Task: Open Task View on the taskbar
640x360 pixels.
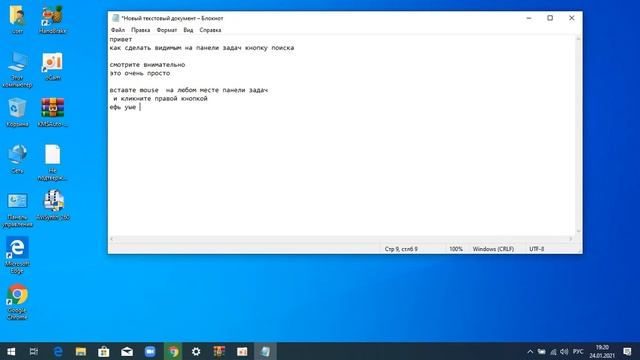Action: (34, 351)
